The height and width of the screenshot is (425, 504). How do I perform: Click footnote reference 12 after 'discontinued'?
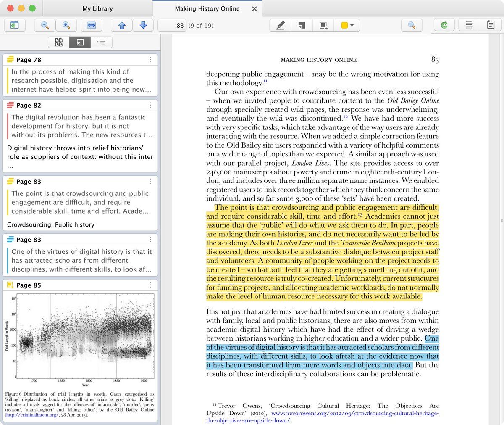346,117
